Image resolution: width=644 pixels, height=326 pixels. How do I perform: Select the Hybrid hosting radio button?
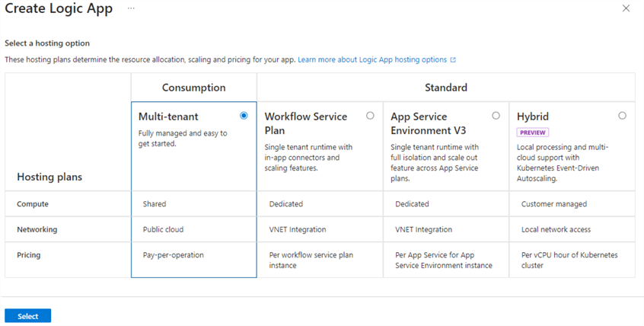point(623,116)
